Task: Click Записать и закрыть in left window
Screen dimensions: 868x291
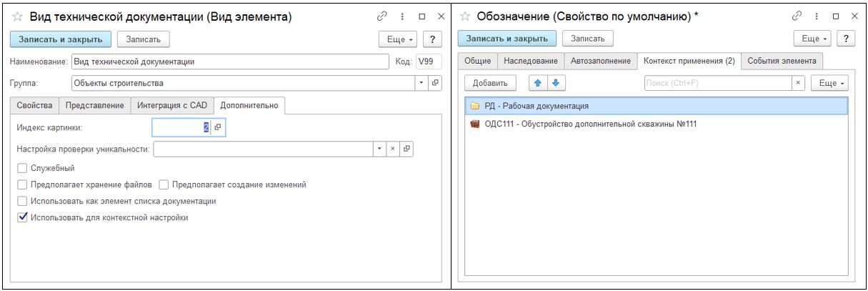Action: pyautogui.click(x=61, y=39)
